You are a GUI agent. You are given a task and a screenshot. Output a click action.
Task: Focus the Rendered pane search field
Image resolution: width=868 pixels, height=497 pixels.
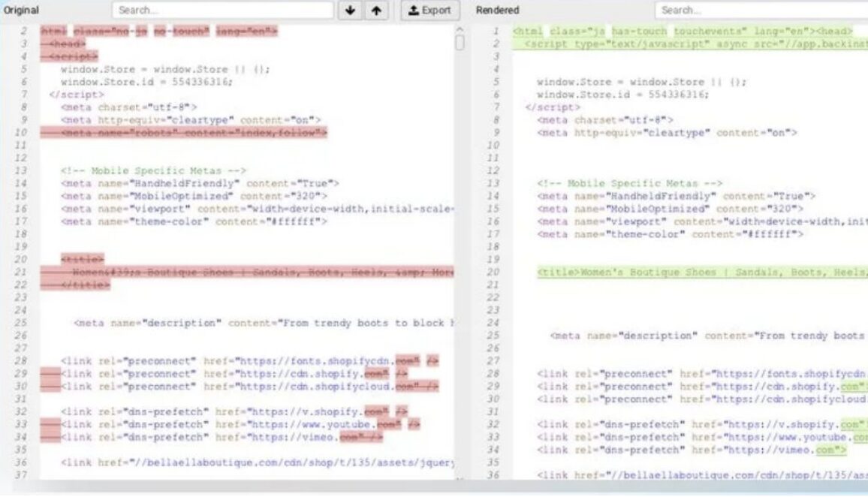coord(761,10)
